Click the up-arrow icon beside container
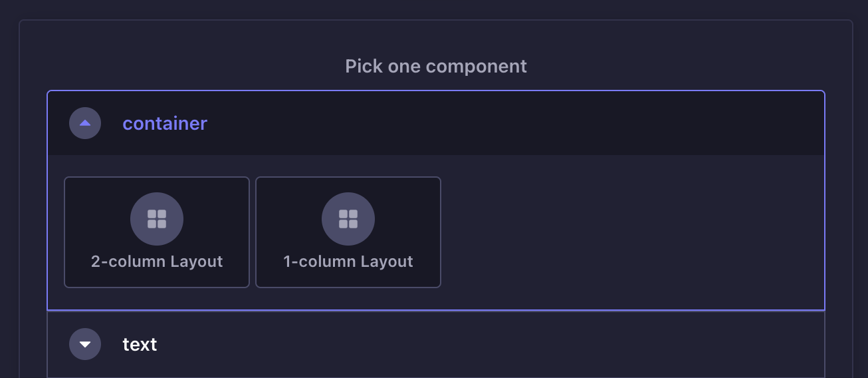The image size is (868, 378). (x=85, y=123)
